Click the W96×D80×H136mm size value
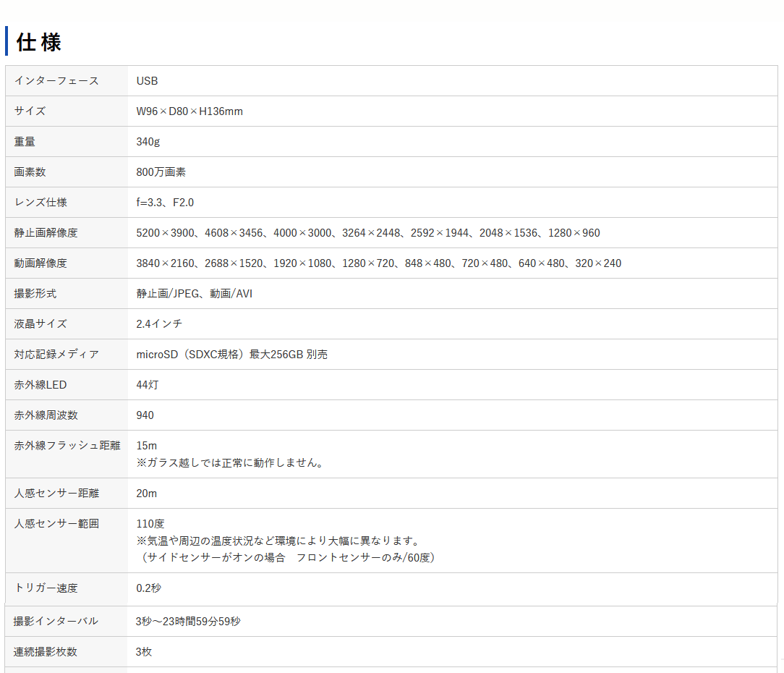Image resolution: width=784 pixels, height=673 pixels. [x=189, y=111]
